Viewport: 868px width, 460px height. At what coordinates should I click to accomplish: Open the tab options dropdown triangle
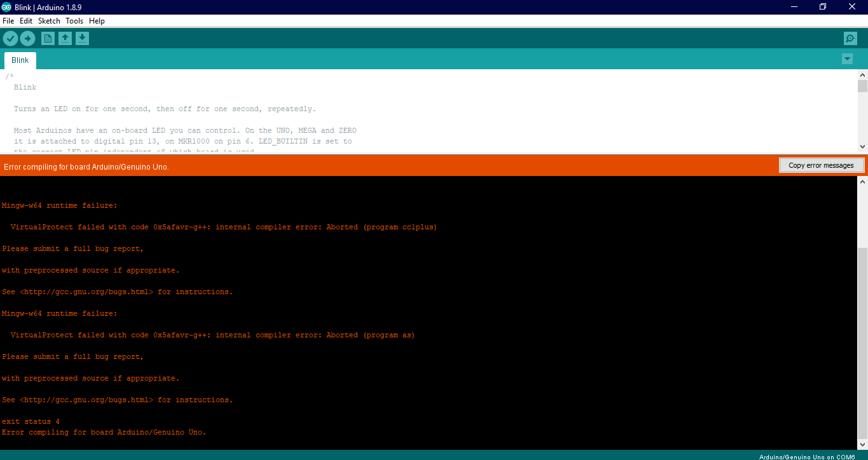[x=847, y=58]
